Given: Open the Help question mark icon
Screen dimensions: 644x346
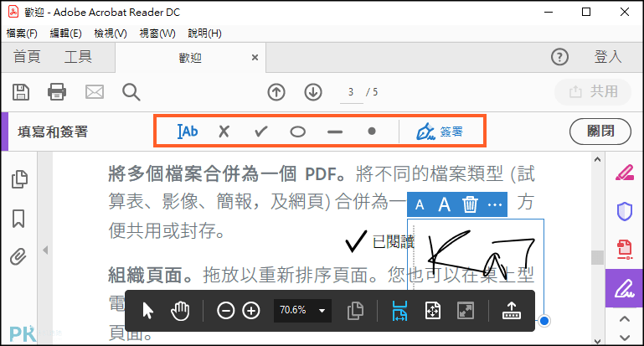Looking at the screenshot, I should click(x=559, y=57).
